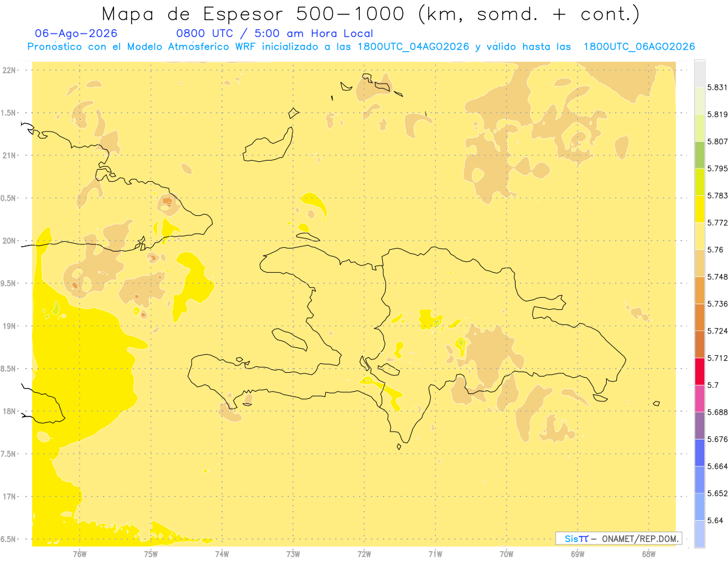Click the 'Sis - ONAMET/REP.DOM.' credit box
728x562 pixels.
click(619, 538)
